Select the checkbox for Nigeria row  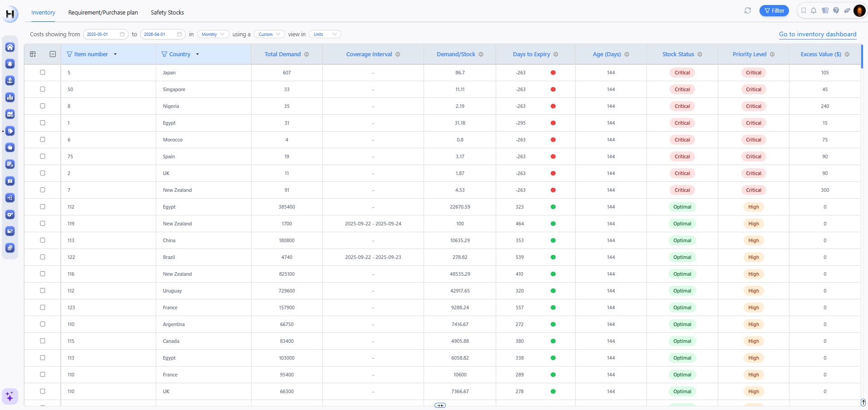point(43,106)
